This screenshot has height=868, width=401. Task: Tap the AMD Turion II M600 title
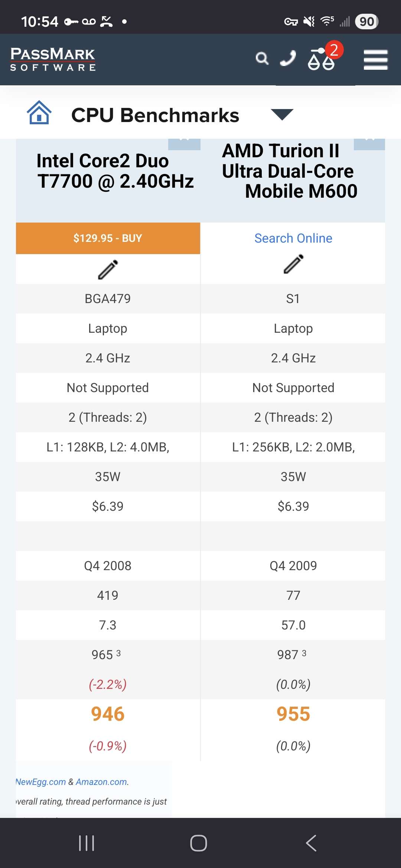click(290, 171)
